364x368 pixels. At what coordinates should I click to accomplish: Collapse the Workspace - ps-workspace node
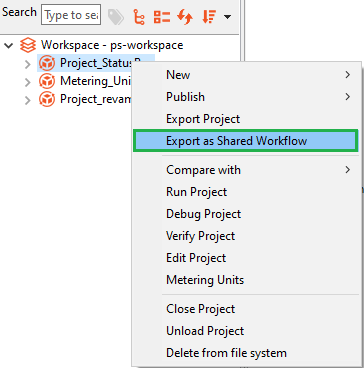9,45
